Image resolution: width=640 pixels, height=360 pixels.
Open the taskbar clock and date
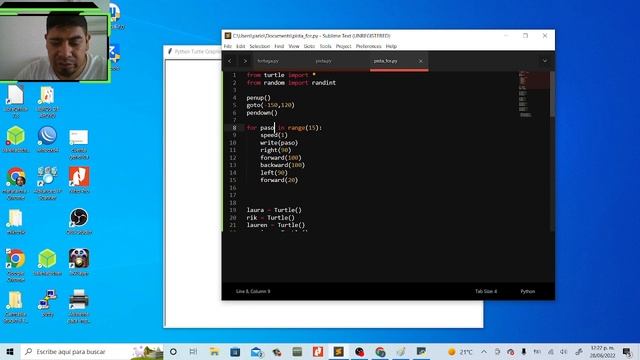(602, 351)
